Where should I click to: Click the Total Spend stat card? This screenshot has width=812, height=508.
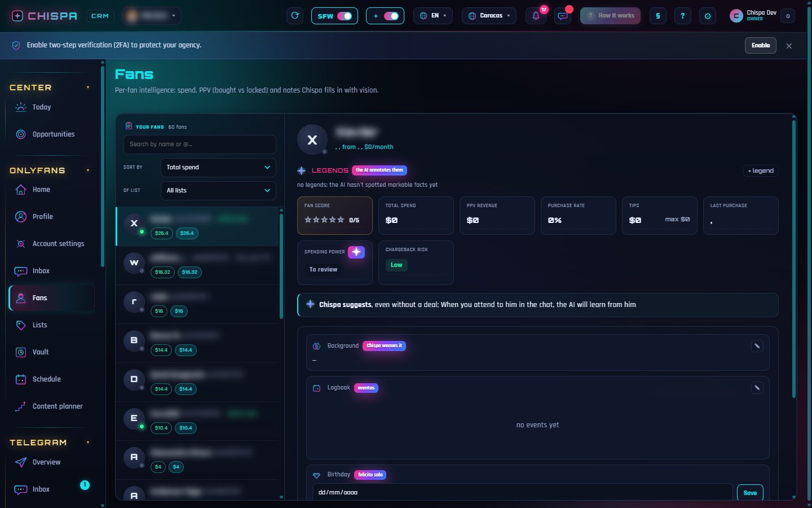click(x=416, y=216)
